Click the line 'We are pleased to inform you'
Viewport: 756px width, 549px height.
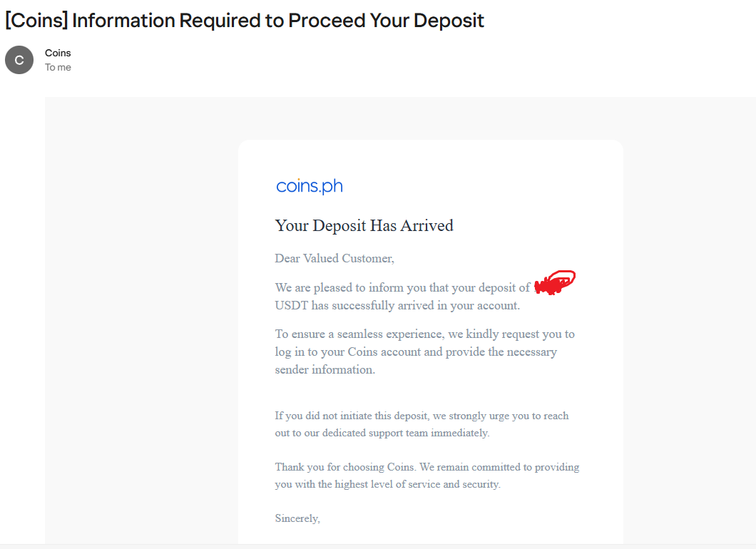402,288
